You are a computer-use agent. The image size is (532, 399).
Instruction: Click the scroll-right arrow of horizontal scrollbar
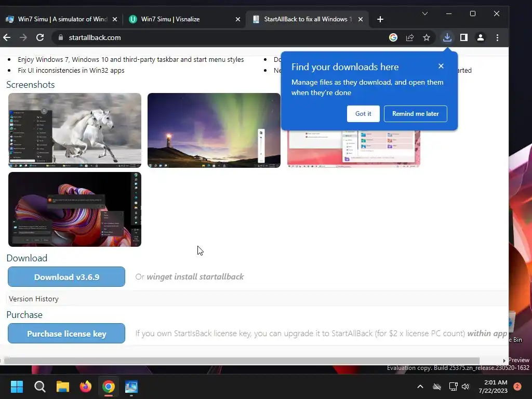coord(504,361)
